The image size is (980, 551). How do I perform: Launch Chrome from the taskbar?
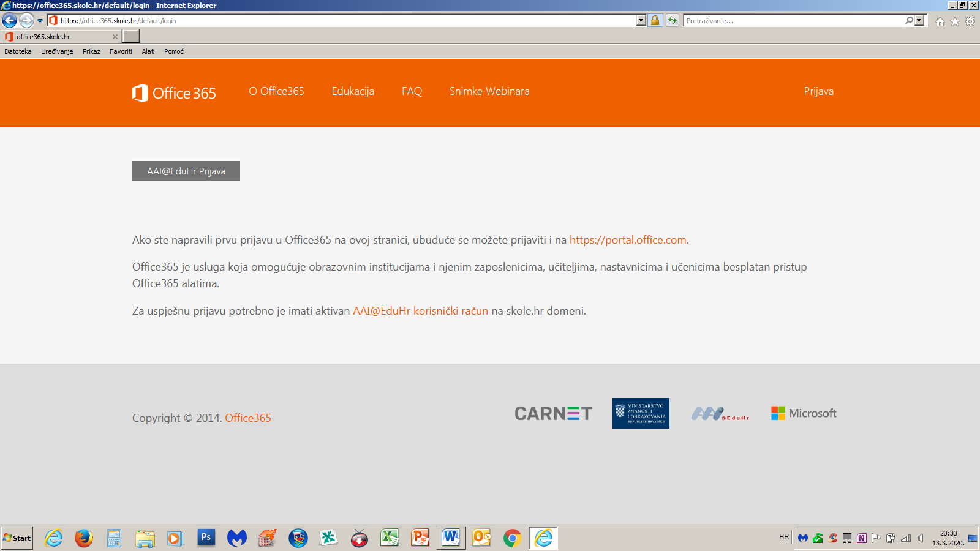tap(513, 538)
